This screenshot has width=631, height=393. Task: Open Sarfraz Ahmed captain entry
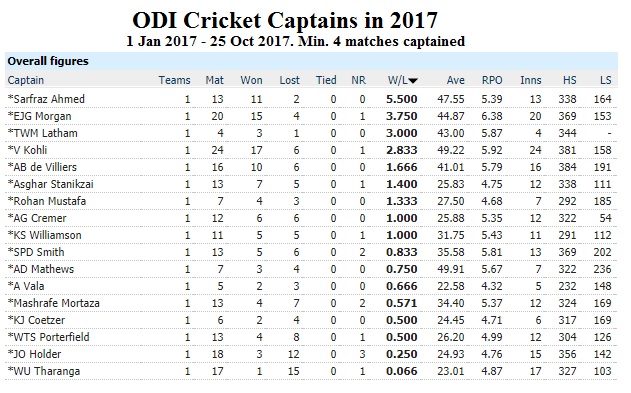[x=46, y=99]
